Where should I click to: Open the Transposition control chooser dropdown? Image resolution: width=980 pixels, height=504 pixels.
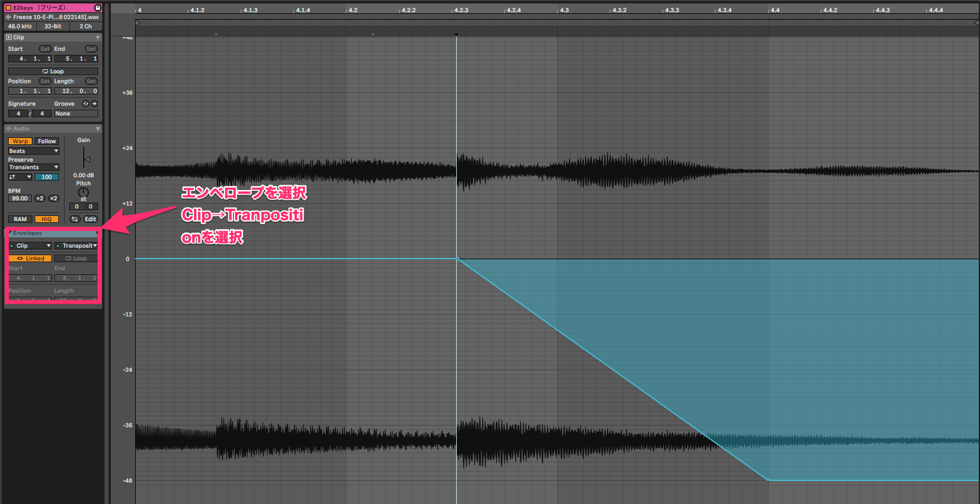(x=76, y=246)
